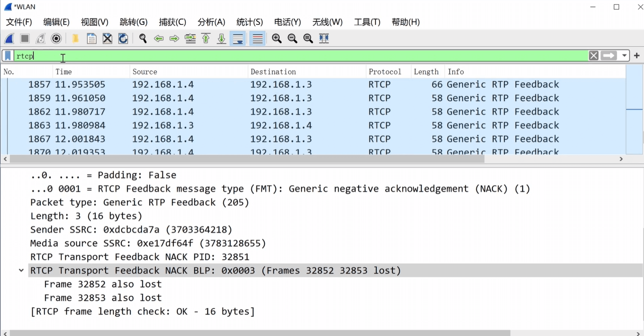Open recent display filters dropdown

point(624,56)
